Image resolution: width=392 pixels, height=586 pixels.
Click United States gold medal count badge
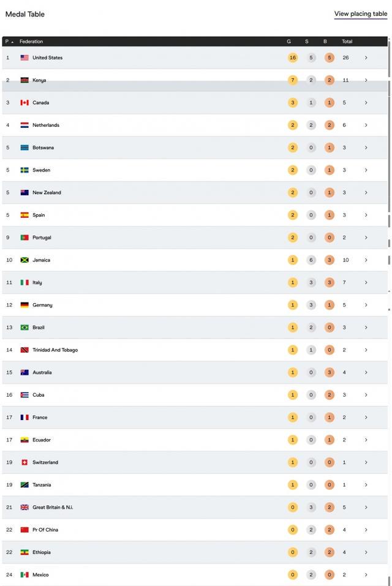click(293, 58)
